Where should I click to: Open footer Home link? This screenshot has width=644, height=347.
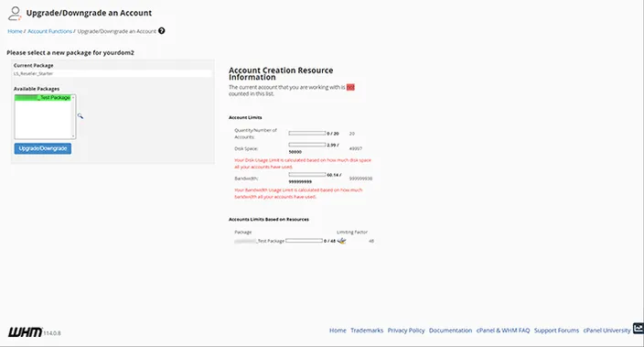(x=338, y=331)
